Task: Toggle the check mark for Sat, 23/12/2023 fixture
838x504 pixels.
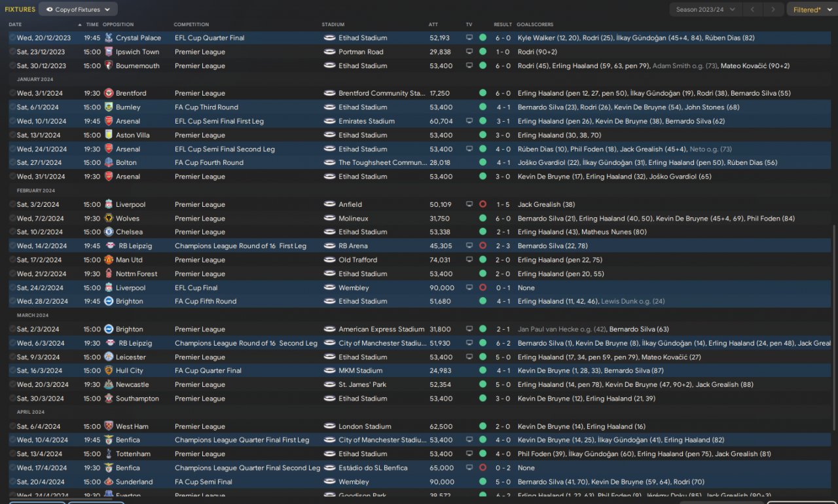Action: [x=12, y=52]
